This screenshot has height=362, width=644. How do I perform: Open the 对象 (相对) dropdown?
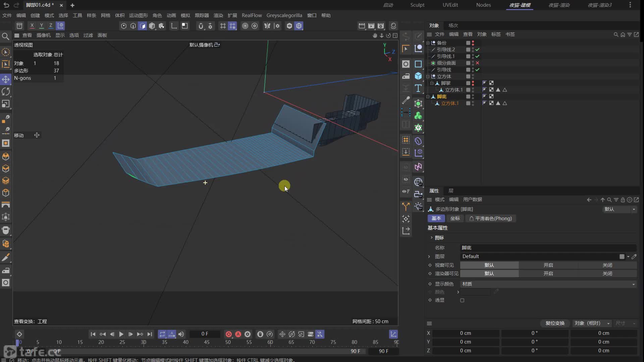592,323
